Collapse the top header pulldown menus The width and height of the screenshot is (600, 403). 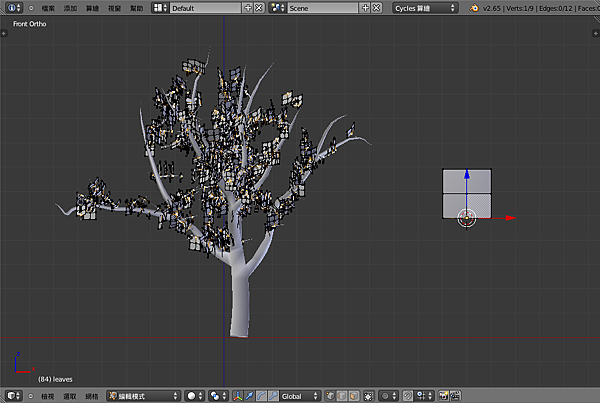pos(31,8)
